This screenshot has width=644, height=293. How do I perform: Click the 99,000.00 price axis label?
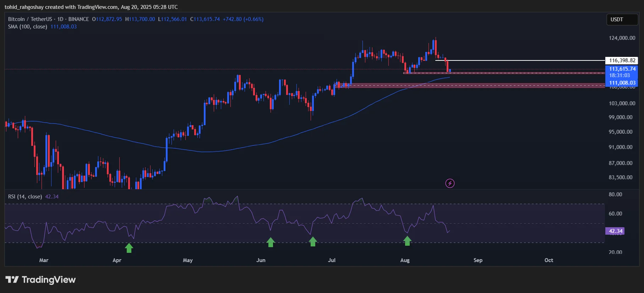(621, 117)
